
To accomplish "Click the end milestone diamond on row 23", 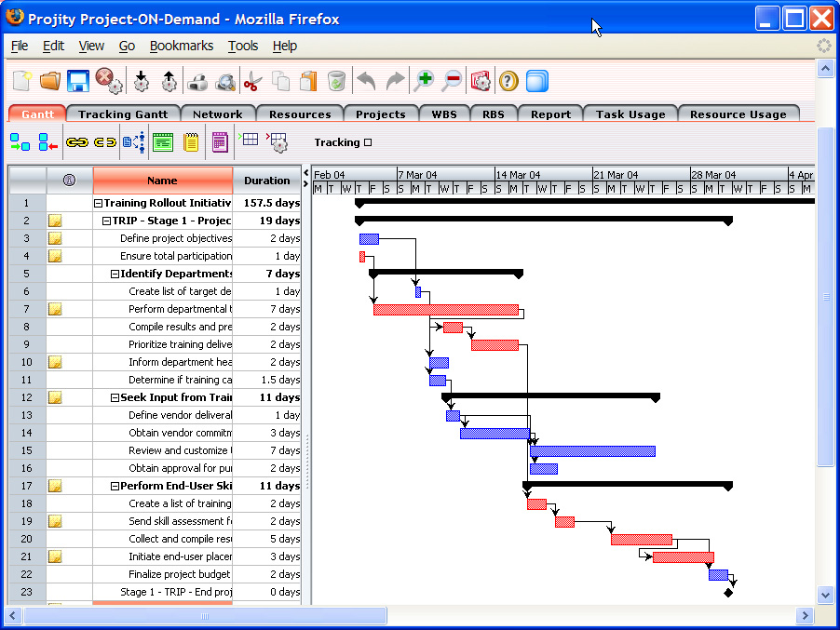I will click(x=728, y=593).
